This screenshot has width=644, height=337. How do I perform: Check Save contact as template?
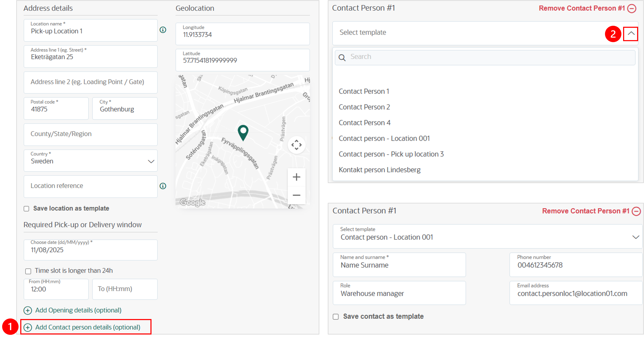[336, 317]
